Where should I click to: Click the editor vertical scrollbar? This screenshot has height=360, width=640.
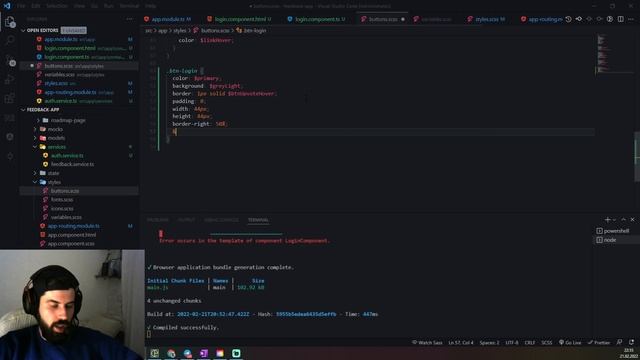(x=637, y=156)
